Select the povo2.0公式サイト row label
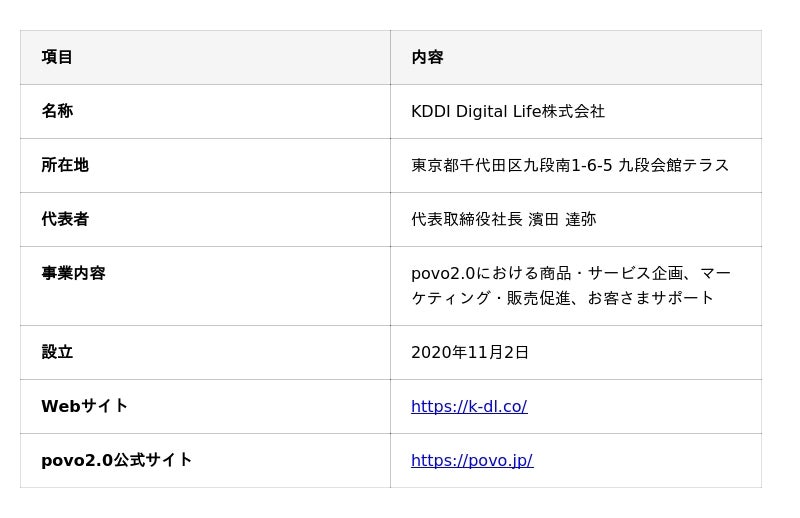800x518 pixels. click(x=116, y=460)
